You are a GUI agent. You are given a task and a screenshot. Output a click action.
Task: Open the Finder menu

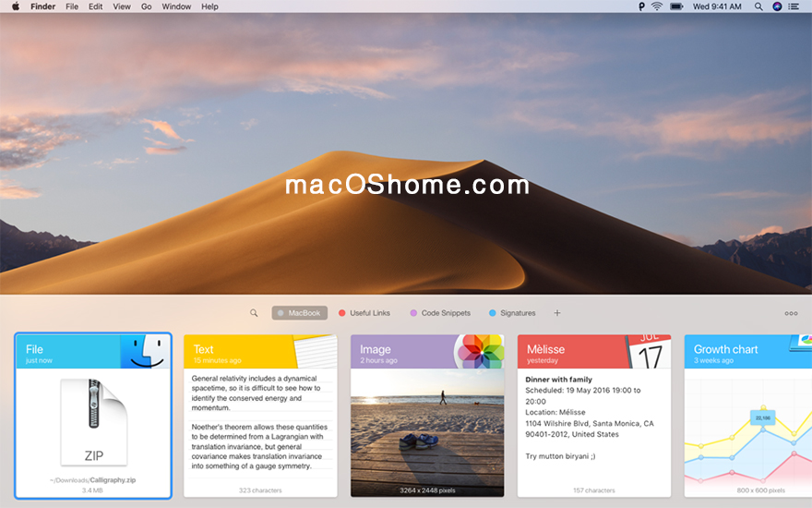tap(42, 6)
